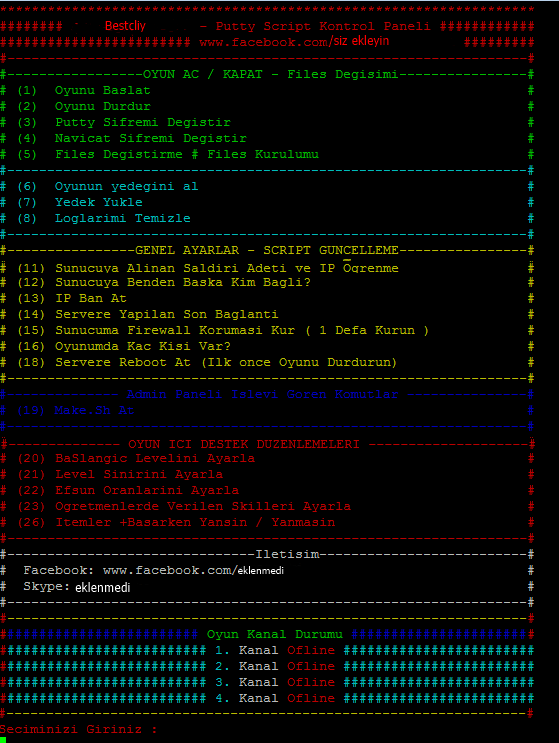Click Facebook www.facebook.com/eklenmedi contact line
The width and height of the screenshot is (559, 743).
[153, 571]
